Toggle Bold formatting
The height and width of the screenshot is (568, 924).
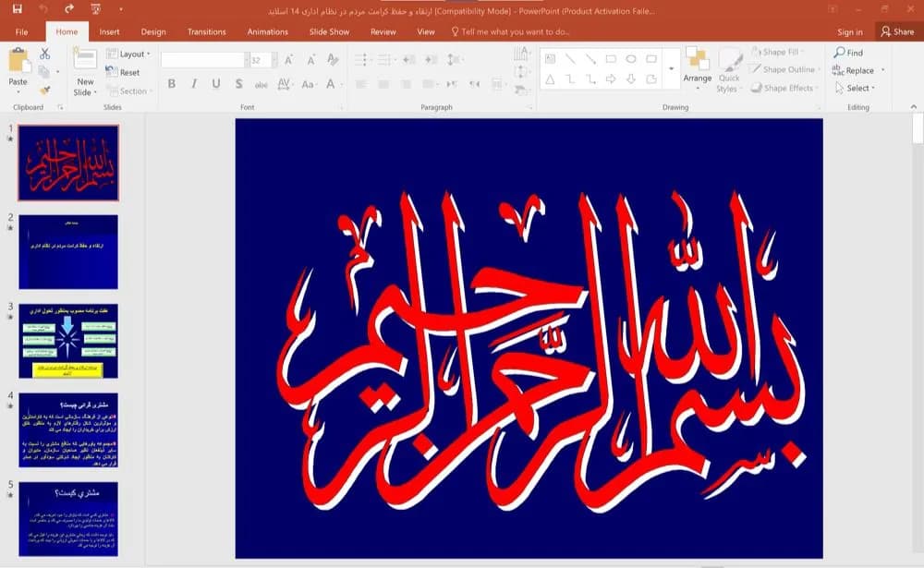[x=172, y=84]
